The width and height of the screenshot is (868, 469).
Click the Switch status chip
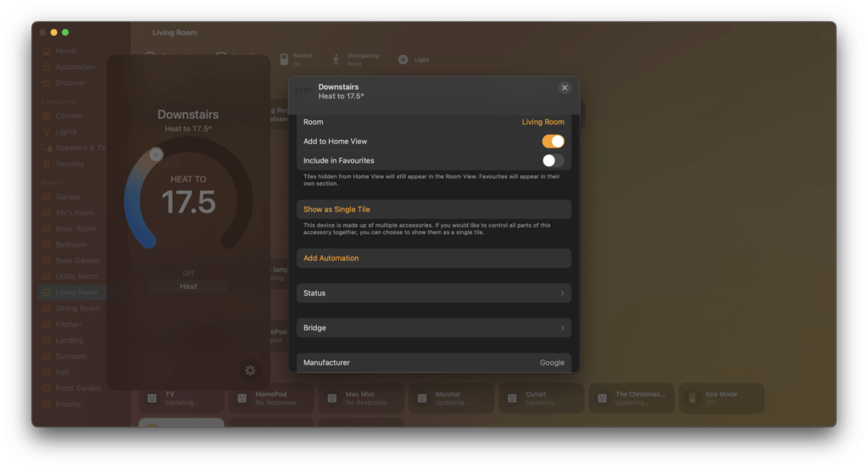tap(296, 60)
